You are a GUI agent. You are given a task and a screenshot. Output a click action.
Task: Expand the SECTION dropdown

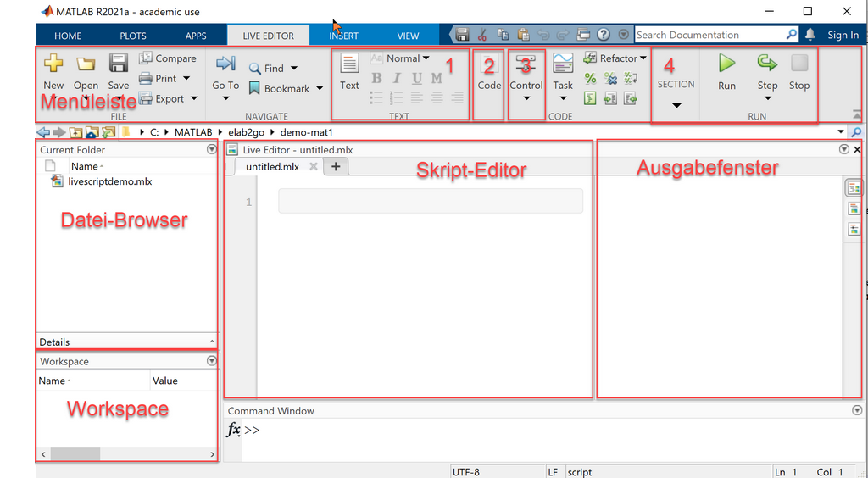pyautogui.click(x=676, y=104)
